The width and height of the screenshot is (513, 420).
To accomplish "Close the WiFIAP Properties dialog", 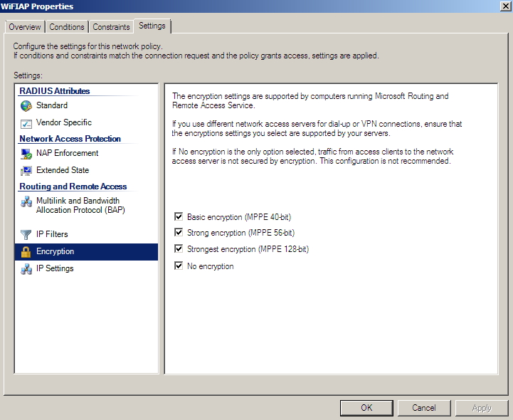I will coord(504,6).
